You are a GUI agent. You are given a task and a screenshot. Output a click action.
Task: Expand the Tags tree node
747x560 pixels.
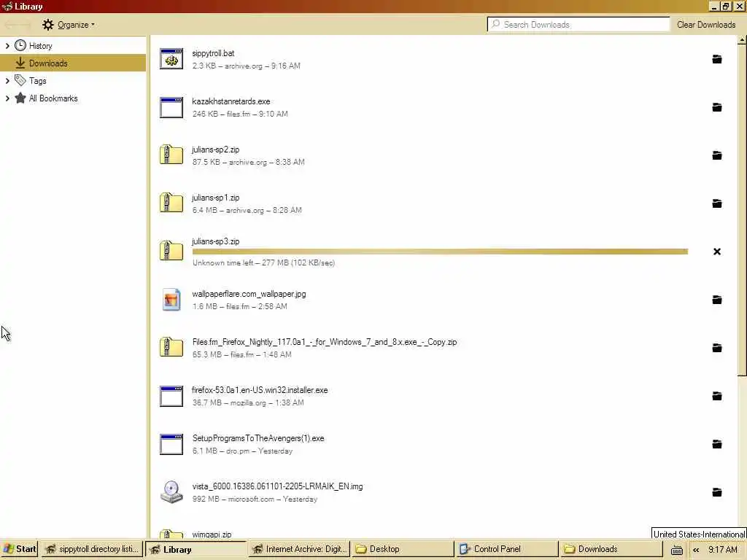click(x=7, y=81)
